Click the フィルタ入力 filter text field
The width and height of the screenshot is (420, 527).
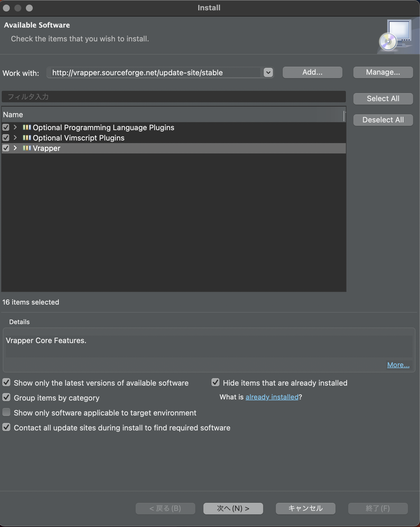click(174, 97)
